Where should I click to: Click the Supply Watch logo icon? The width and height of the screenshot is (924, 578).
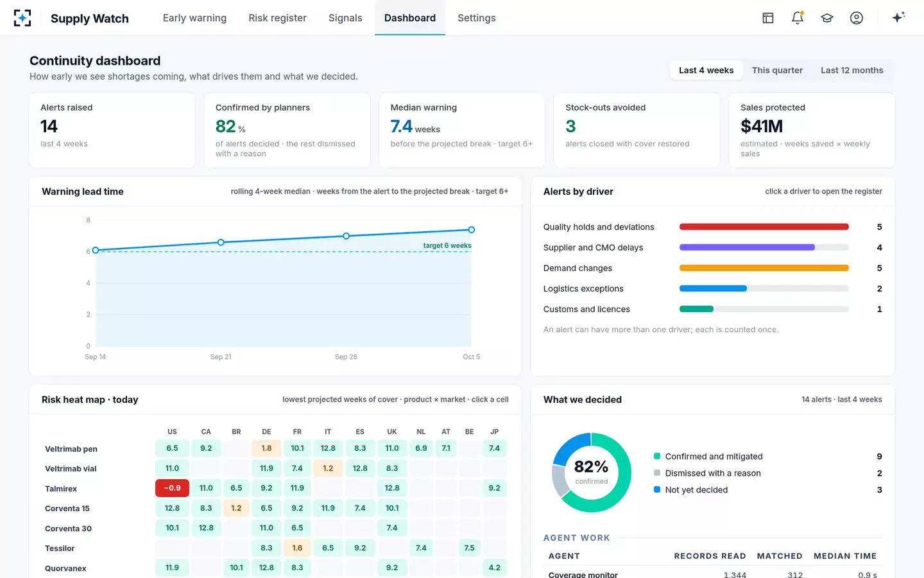(x=22, y=18)
